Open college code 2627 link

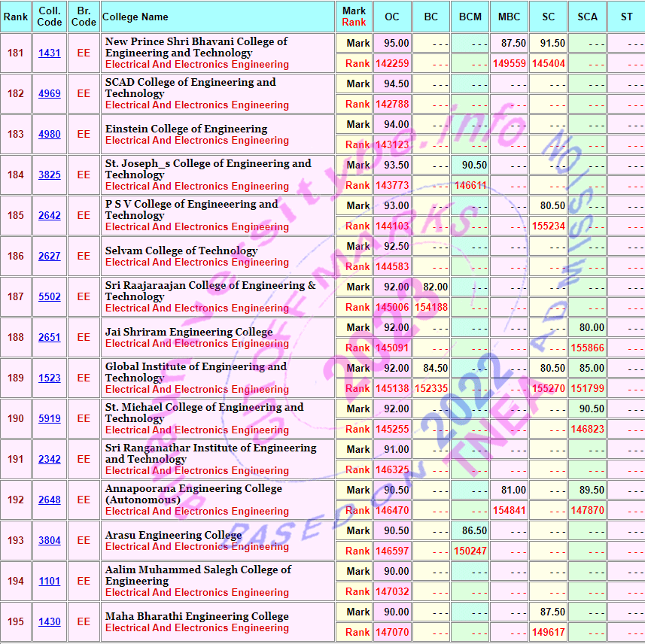pyautogui.click(x=50, y=257)
